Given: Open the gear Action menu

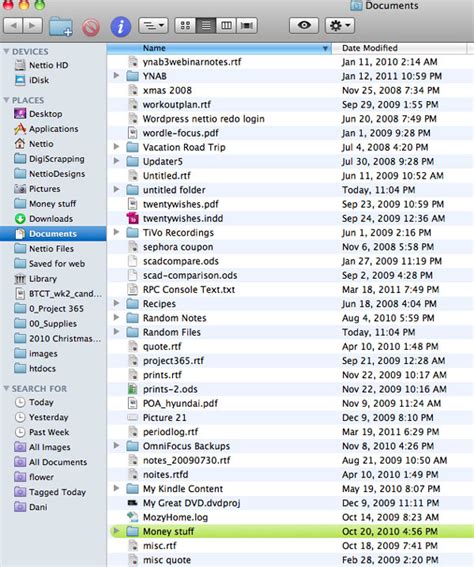Looking at the screenshot, I should 340,25.
